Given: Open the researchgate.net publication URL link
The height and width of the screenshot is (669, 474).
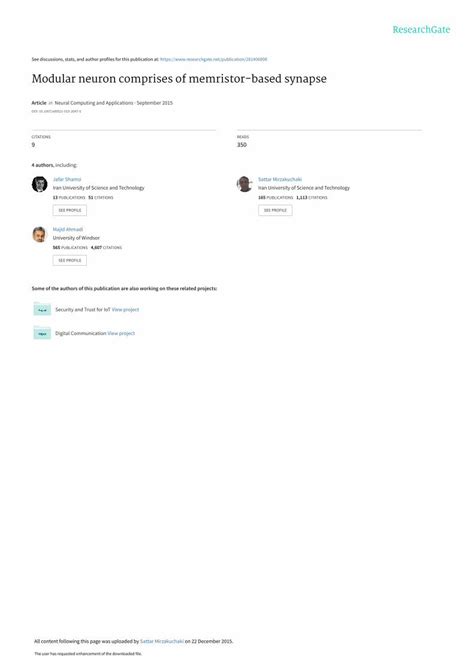Looking at the screenshot, I should (213, 59).
